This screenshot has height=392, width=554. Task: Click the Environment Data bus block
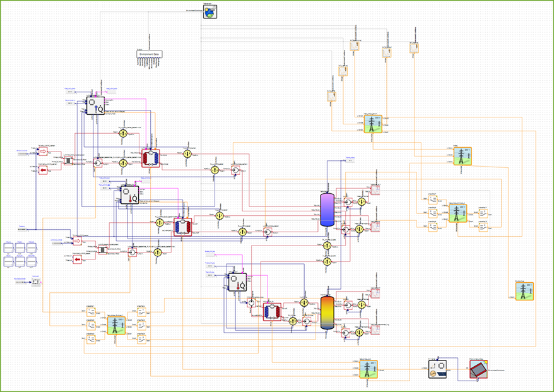[150, 54]
